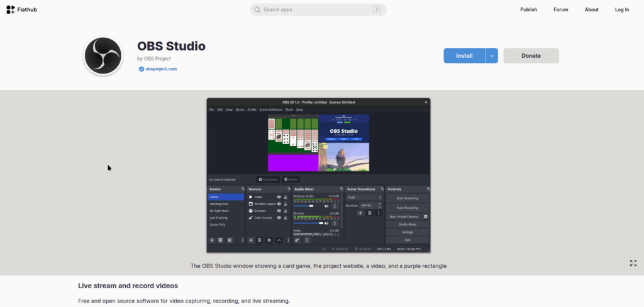The width and height of the screenshot is (644, 307).
Task: Click Studio Mode button
Action: (x=408, y=225)
